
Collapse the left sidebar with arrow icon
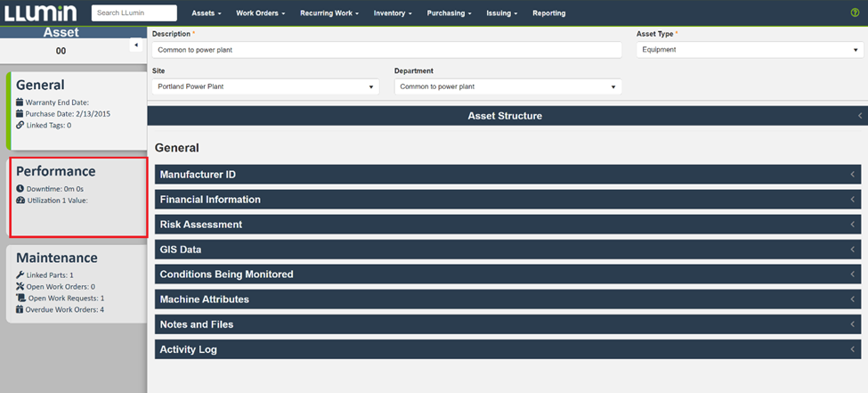[136, 45]
